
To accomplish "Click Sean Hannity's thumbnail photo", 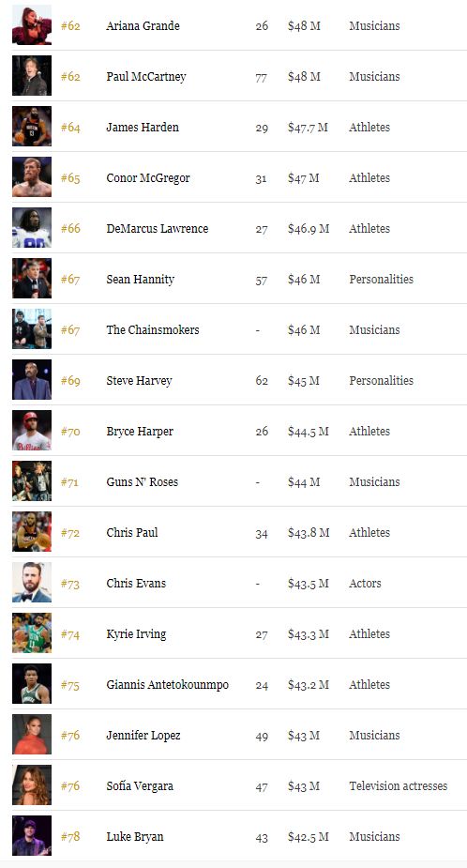I will (x=32, y=279).
